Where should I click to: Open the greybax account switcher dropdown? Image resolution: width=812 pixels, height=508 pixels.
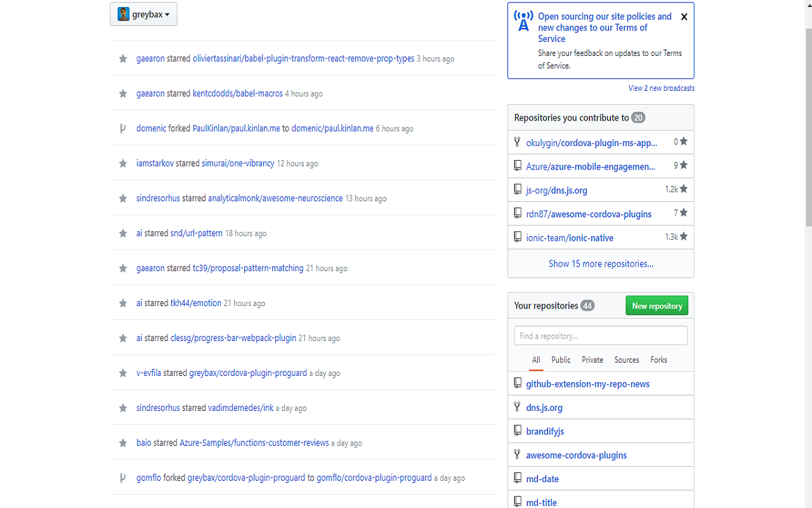coord(143,13)
